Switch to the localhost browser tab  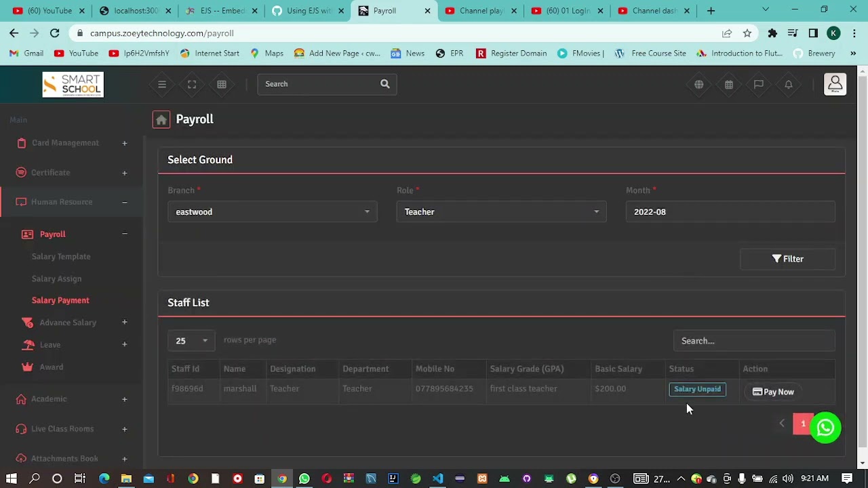coord(134,11)
